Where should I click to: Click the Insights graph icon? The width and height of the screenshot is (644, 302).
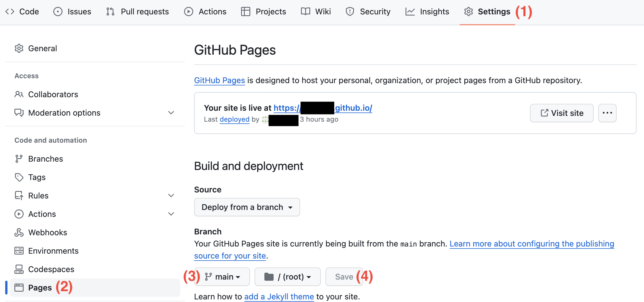(x=410, y=12)
